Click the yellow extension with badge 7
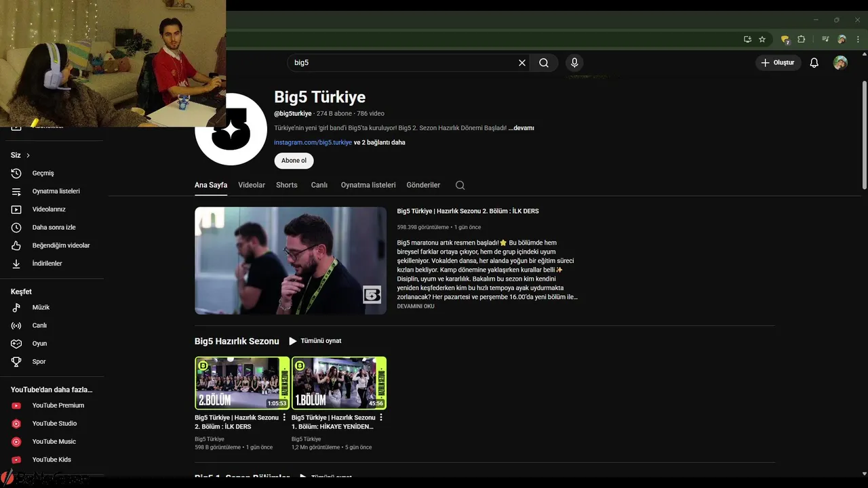The height and width of the screenshot is (488, 868). pos(785,39)
